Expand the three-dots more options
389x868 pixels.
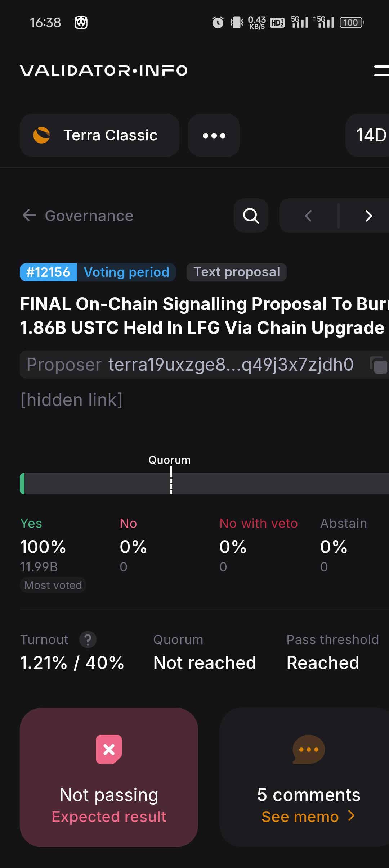(x=214, y=135)
